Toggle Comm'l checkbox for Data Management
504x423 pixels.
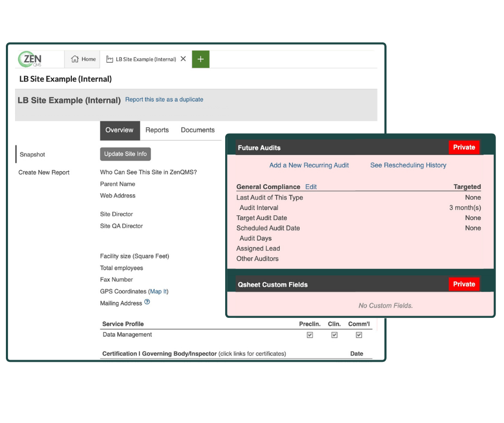[359, 334]
